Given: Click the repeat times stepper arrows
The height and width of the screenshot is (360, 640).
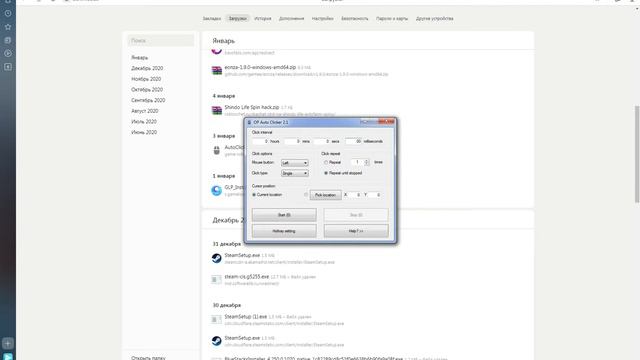Looking at the screenshot, I should click(367, 162).
